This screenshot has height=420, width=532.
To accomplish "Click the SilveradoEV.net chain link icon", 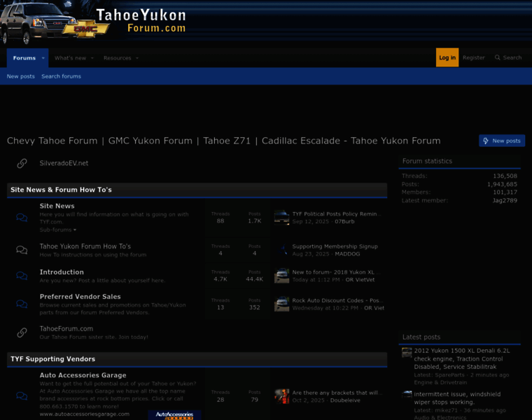I will tap(22, 163).
